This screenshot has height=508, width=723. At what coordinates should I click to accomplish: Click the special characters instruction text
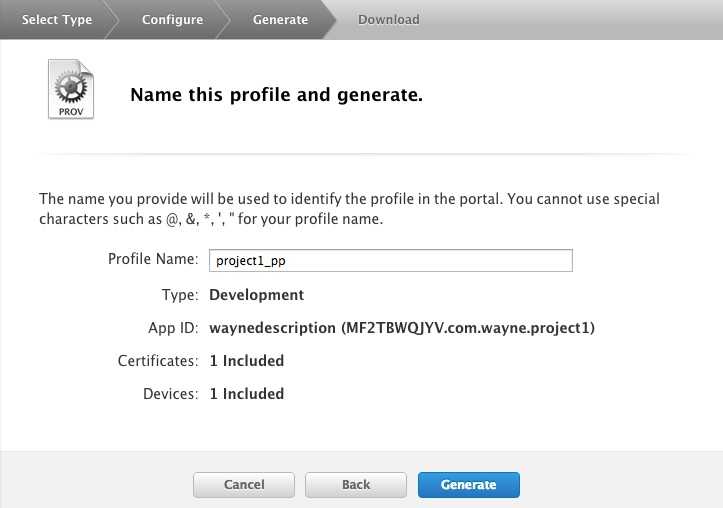[349, 209]
